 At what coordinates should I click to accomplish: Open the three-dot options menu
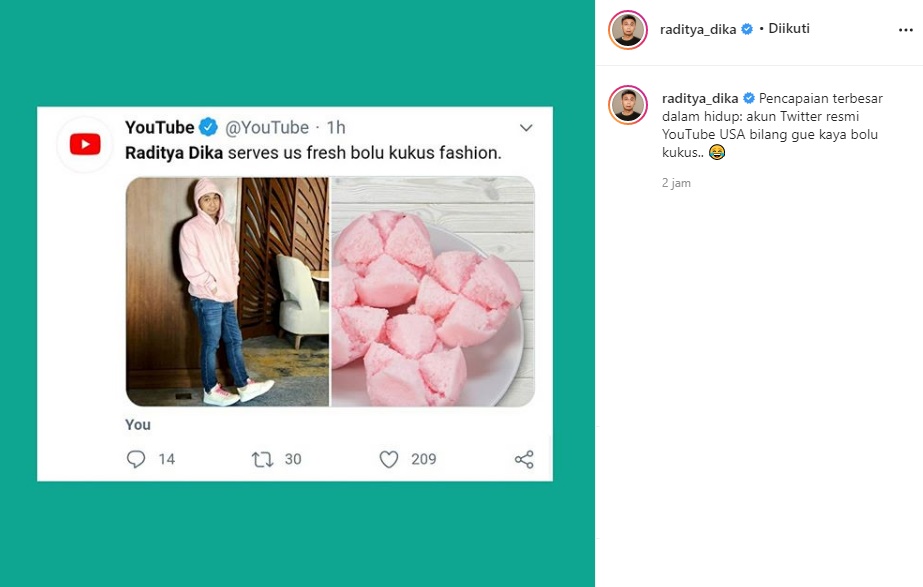905,29
